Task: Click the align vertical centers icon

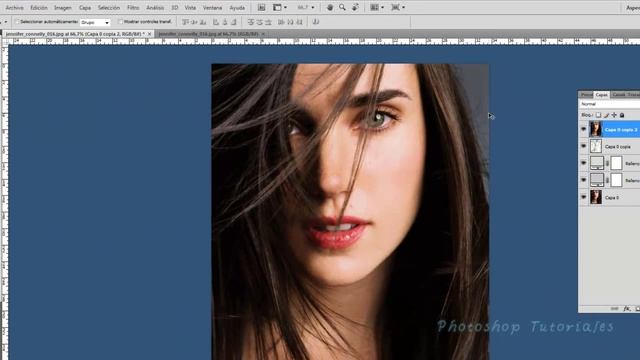Action: (194, 22)
